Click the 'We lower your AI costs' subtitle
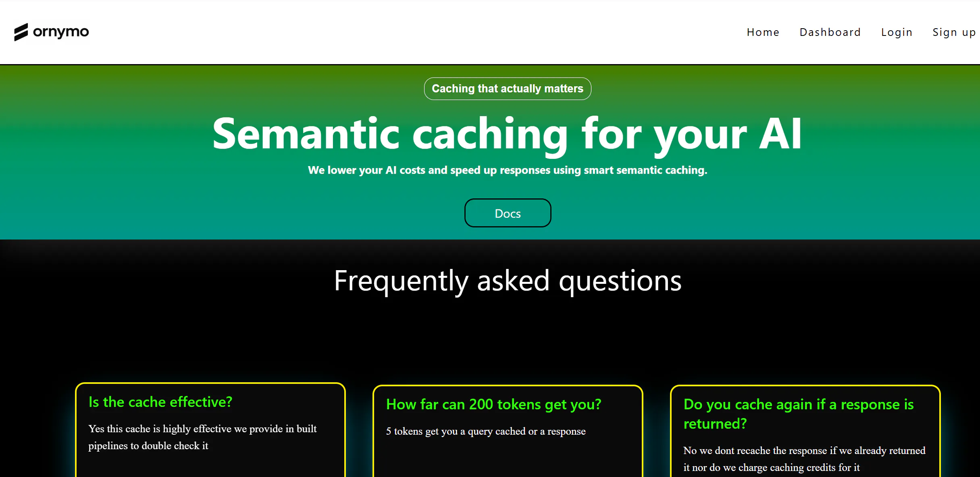This screenshot has width=980, height=477. 508,170
